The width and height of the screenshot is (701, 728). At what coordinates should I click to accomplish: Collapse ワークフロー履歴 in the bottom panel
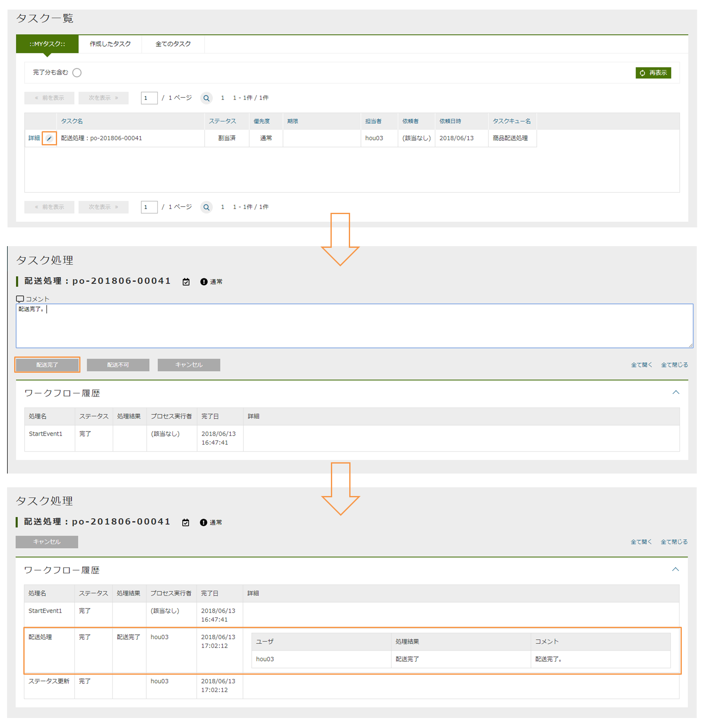click(x=675, y=569)
